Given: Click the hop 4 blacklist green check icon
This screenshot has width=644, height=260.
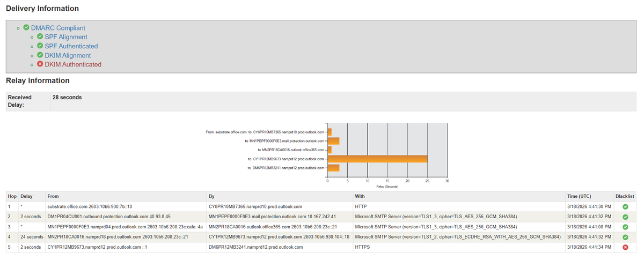Looking at the screenshot, I should (625, 237).
